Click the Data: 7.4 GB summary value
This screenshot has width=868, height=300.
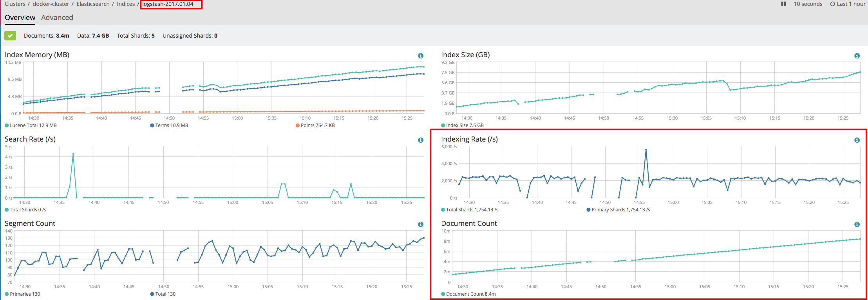[x=93, y=36]
